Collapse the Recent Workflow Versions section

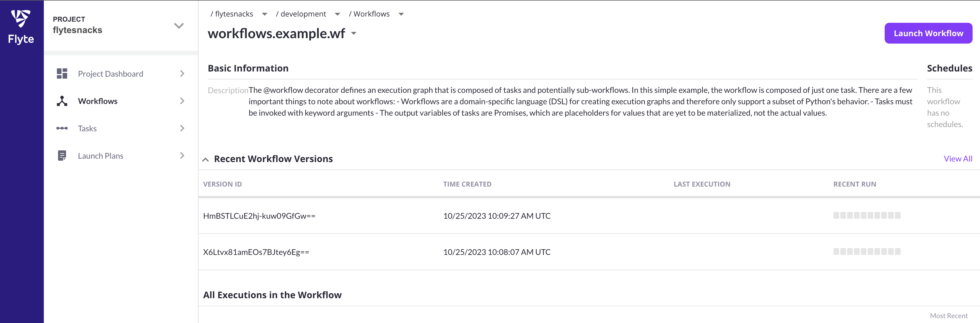(205, 160)
